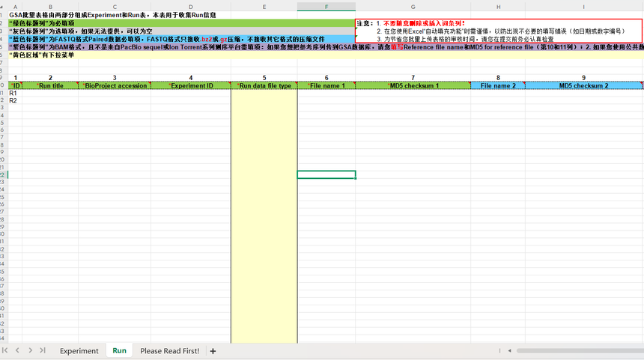The image size is (644, 360).
Task: Click the previous sheet arrow
Action: point(18,350)
